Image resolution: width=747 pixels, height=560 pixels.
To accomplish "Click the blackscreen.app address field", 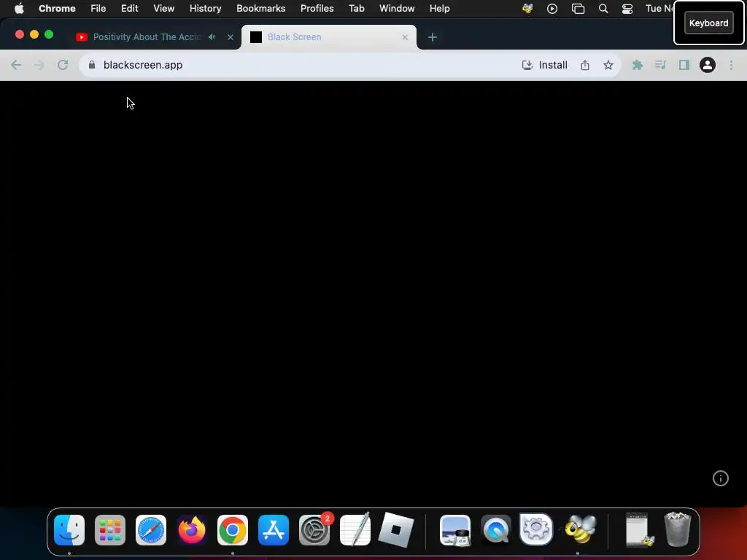I will [143, 65].
